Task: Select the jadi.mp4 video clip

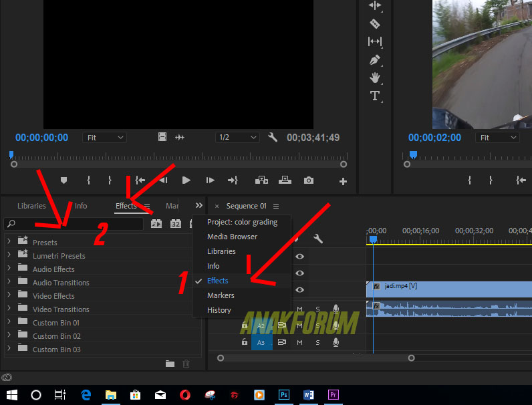Action: [449, 289]
